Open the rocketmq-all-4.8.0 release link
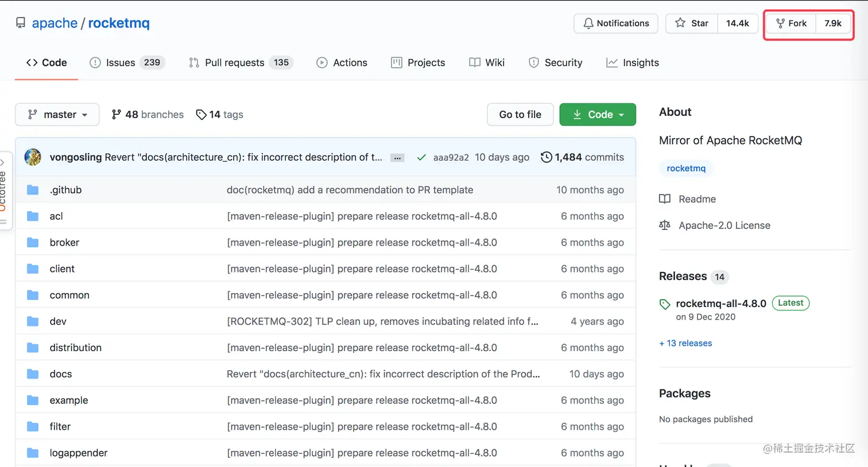 click(x=721, y=303)
